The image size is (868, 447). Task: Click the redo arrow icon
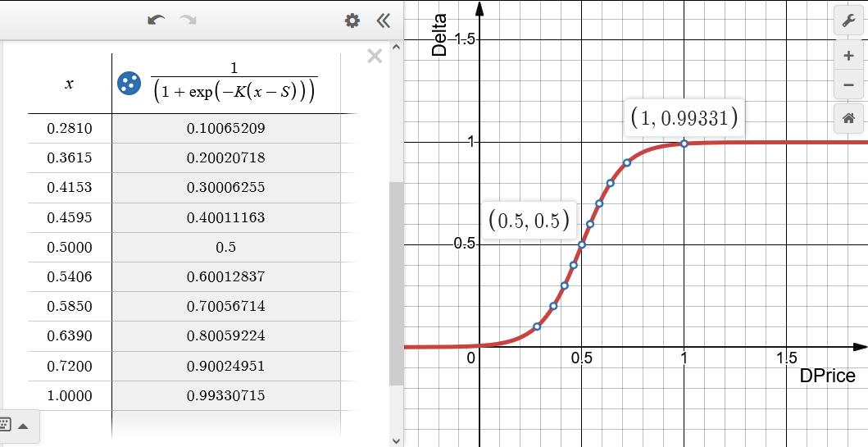point(189,21)
